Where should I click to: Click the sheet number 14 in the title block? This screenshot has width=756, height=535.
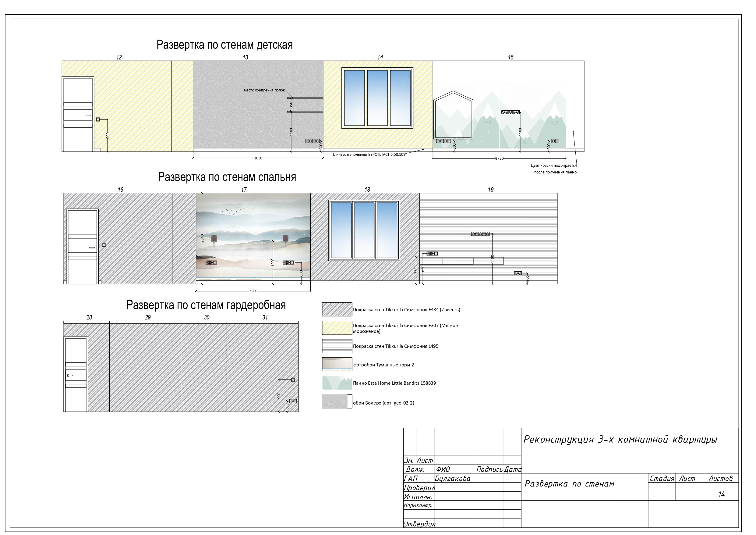pyautogui.click(x=721, y=494)
